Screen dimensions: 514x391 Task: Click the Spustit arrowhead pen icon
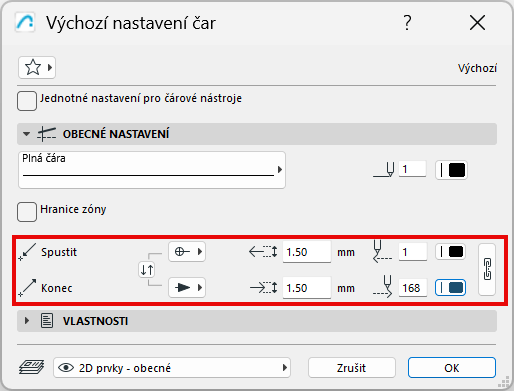[x=382, y=251]
